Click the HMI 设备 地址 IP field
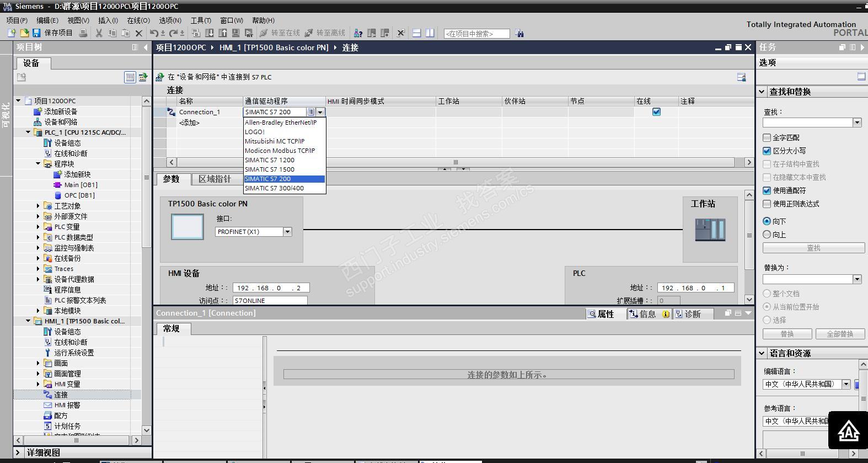Viewport: 868px width, 463px height. click(271, 288)
